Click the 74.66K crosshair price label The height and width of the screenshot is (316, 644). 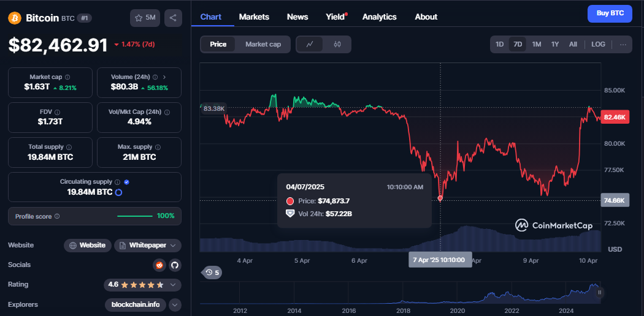click(x=615, y=200)
